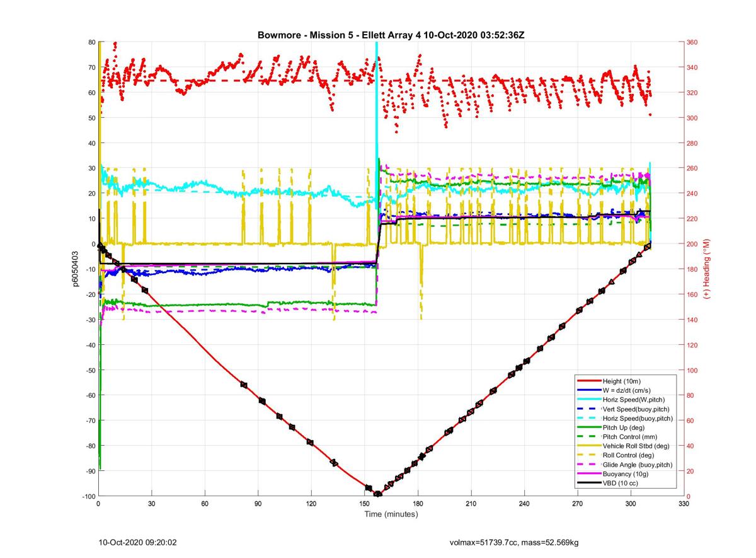Select the 'Pitch Up (deg)' legend entry

click(624, 427)
